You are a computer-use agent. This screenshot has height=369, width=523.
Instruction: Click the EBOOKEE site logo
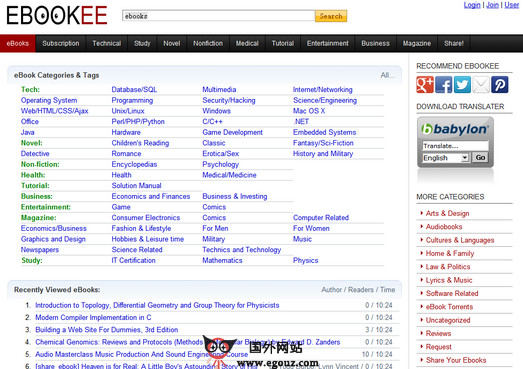[57, 15]
